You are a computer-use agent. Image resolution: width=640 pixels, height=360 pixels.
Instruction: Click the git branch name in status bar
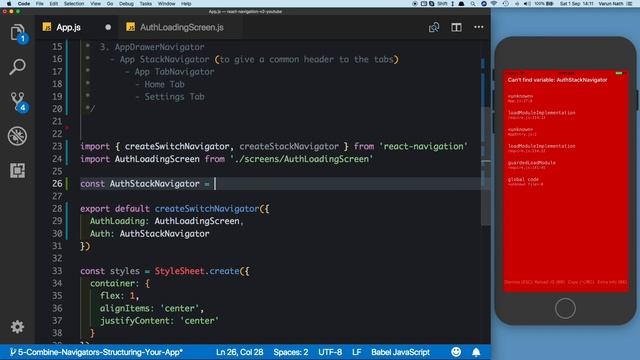[96, 352]
